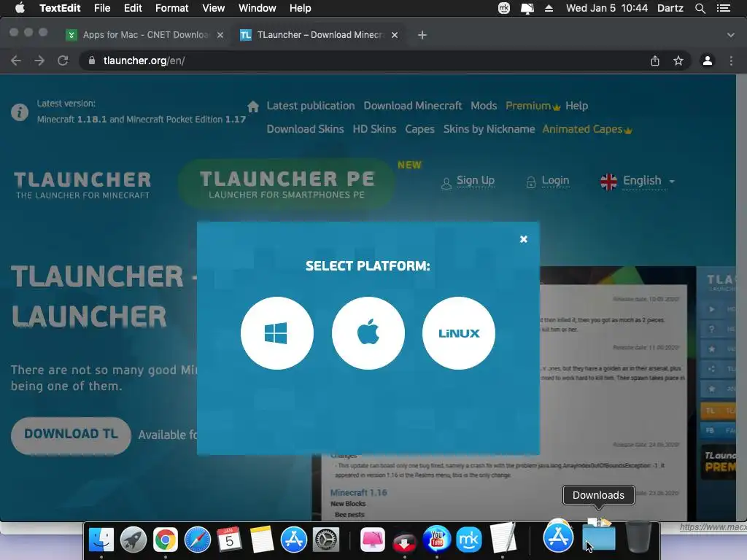Open the File menu
This screenshot has width=747, height=560.
(102, 8)
